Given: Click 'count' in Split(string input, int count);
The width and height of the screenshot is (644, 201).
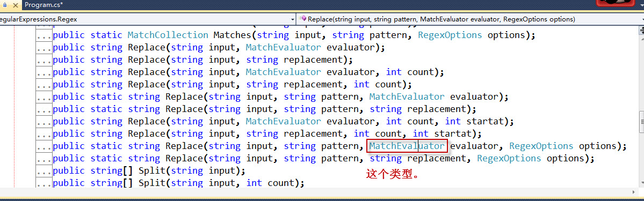Looking at the screenshot, I should (281, 183).
